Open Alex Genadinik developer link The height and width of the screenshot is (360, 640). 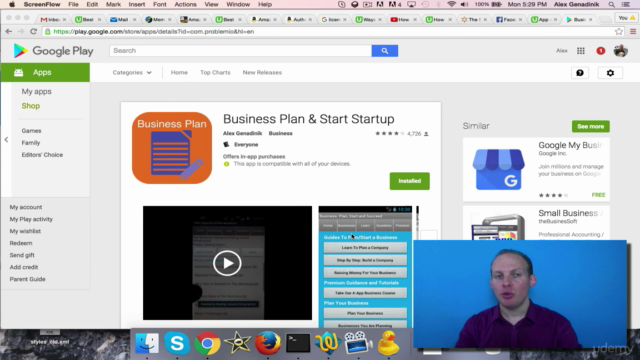click(x=242, y=133)
